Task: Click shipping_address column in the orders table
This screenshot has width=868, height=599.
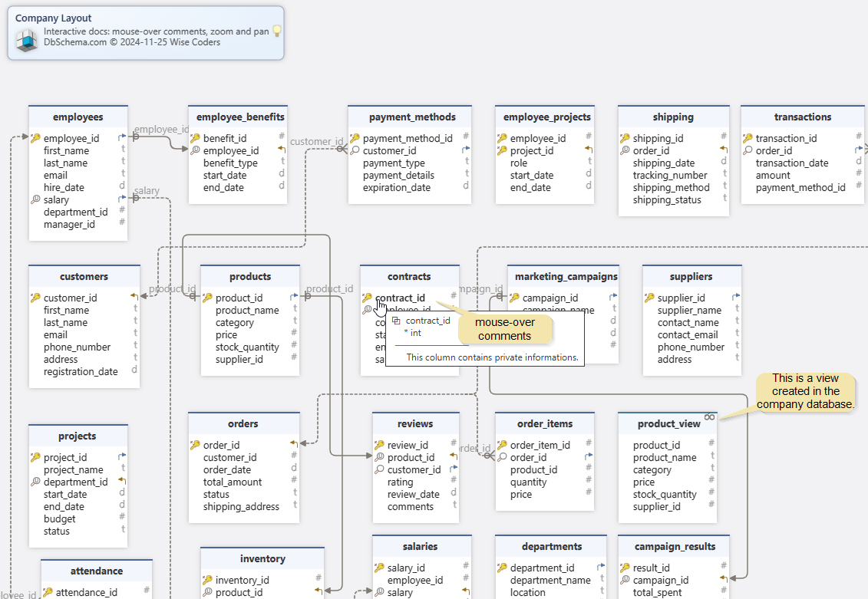Action: (241, 507)
